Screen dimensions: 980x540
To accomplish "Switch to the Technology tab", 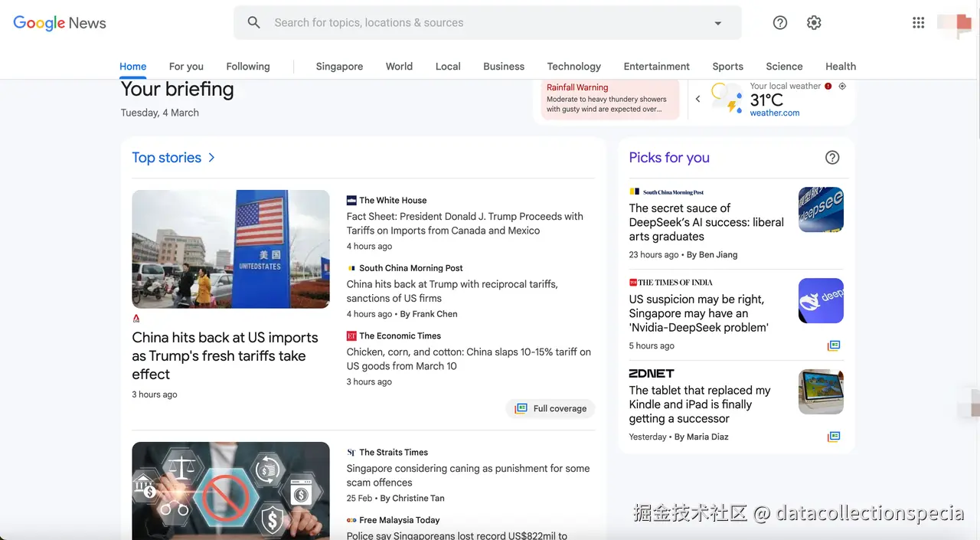I will 573,67.
